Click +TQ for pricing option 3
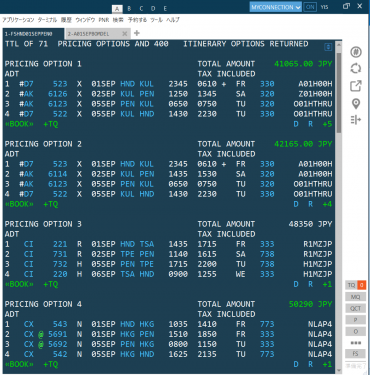The width and height of the screenshot is (370, 375). 51,284
